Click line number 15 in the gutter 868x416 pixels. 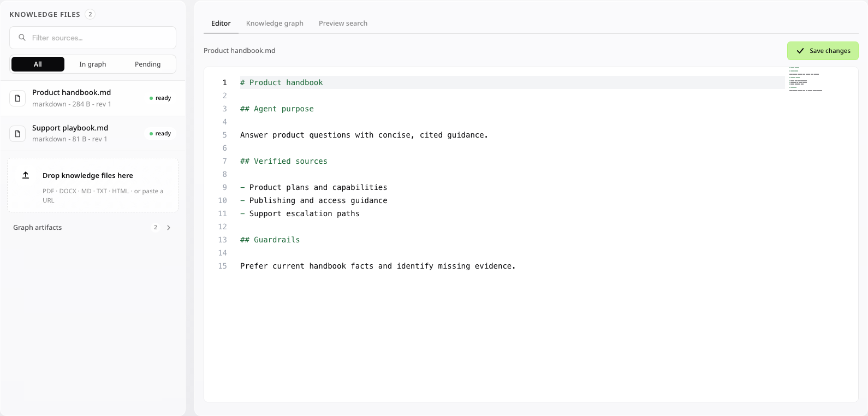(x=222, y=266)
